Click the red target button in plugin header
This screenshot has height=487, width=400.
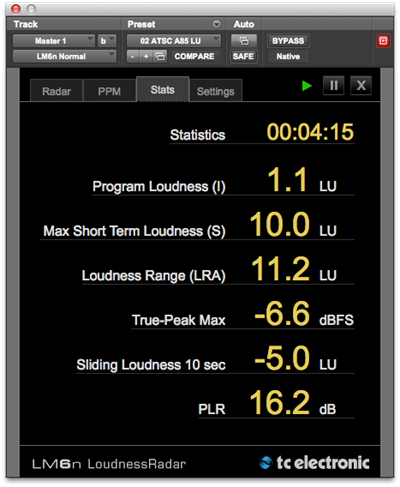point(383,41)
